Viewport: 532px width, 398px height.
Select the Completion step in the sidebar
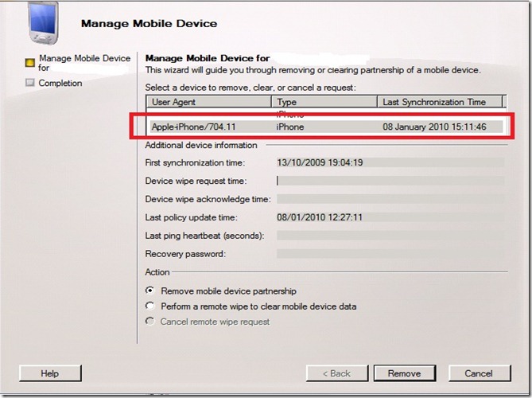click(x=60, y=83)
